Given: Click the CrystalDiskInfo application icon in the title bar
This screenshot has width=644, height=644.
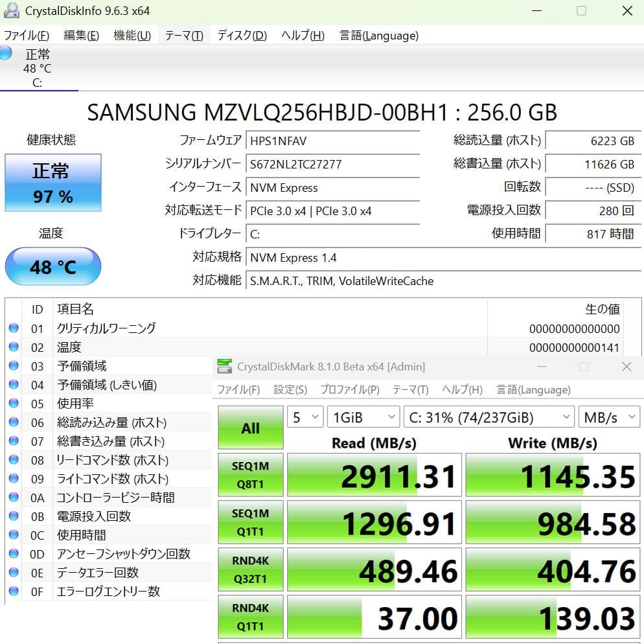Looking at the screenshot, I should point(11,10).
